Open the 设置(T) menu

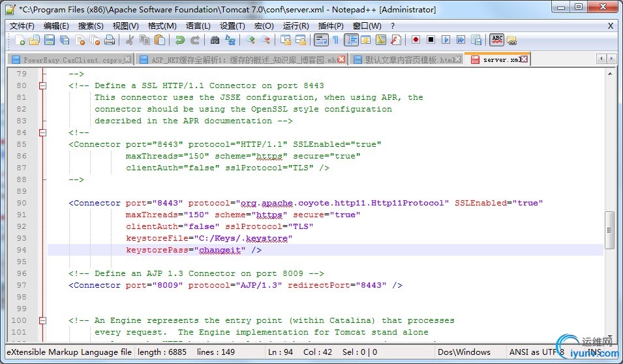(232, 26)
